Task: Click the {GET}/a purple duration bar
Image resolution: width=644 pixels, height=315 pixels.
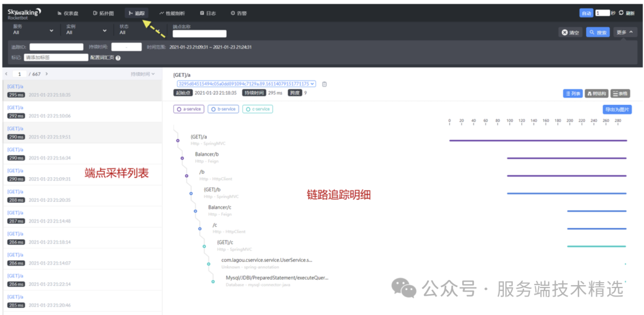Action: tap(538, 140)
